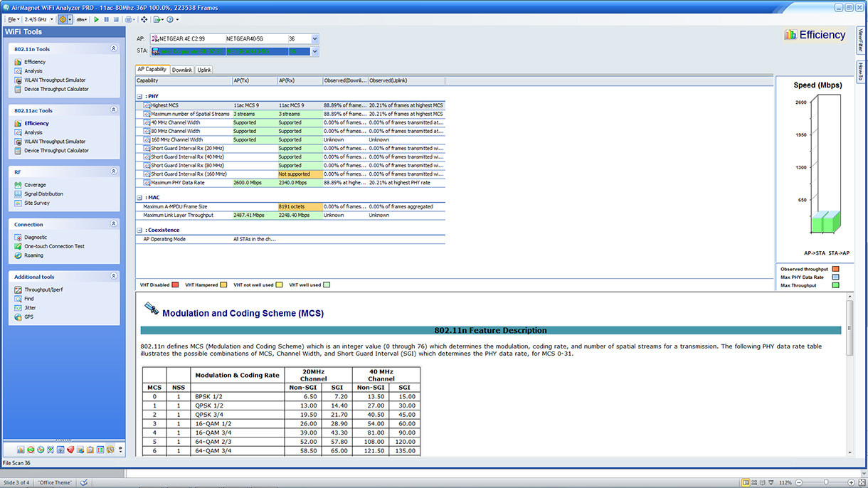The height and width of the screenshot is (488, 868).
Task: Open the gear settings icon in toolbar
Action: click(x=63, y=20)
